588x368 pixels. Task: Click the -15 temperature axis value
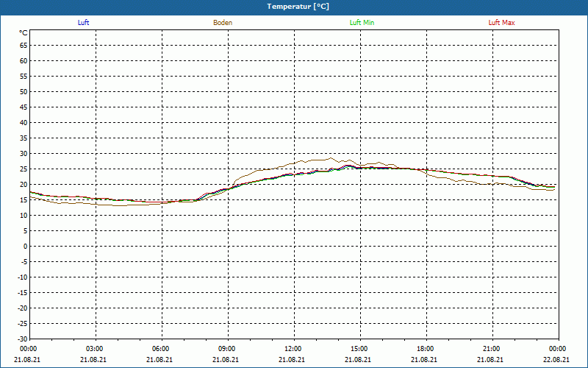point(23,292)
